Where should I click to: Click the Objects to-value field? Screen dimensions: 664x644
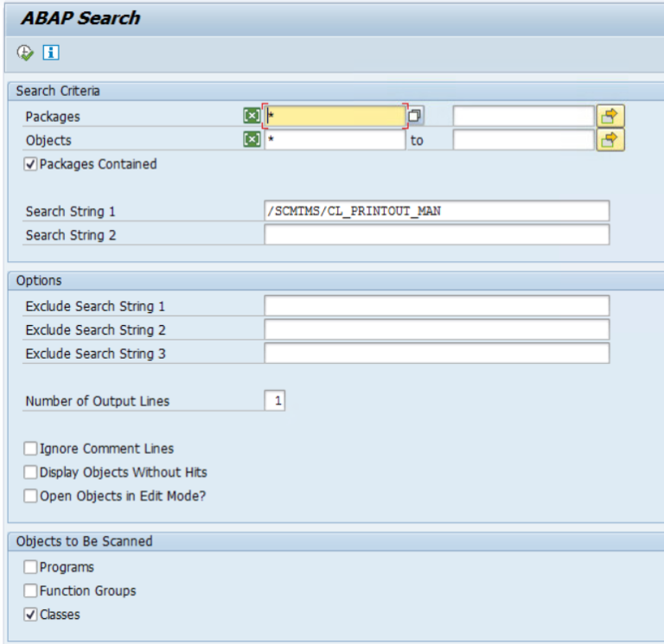pyautogui.click(x=523, y=139)
